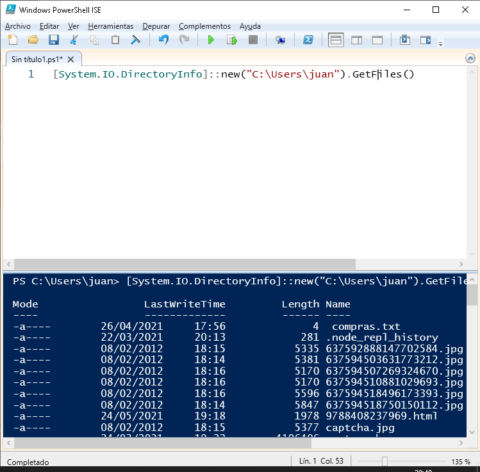Cut selection using scissors icon

74,40
